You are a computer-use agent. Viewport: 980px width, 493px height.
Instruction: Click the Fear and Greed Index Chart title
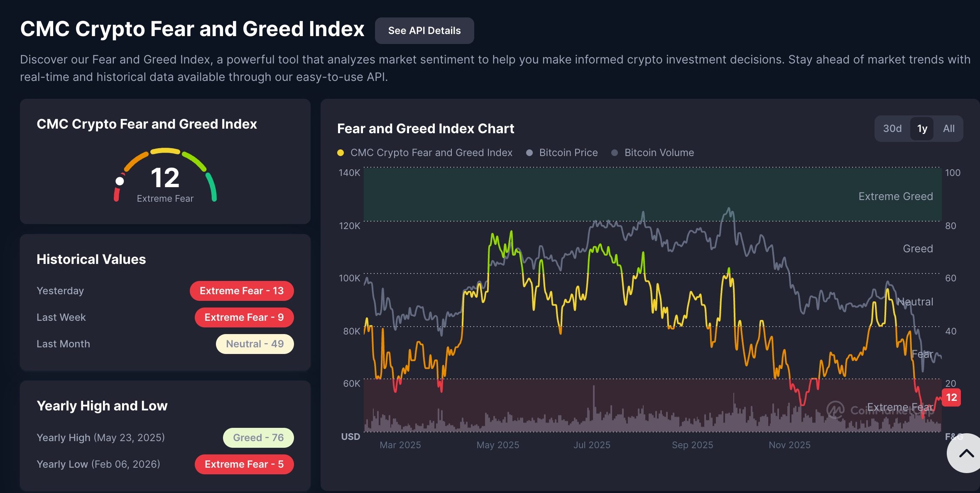[x=426, y=129]
